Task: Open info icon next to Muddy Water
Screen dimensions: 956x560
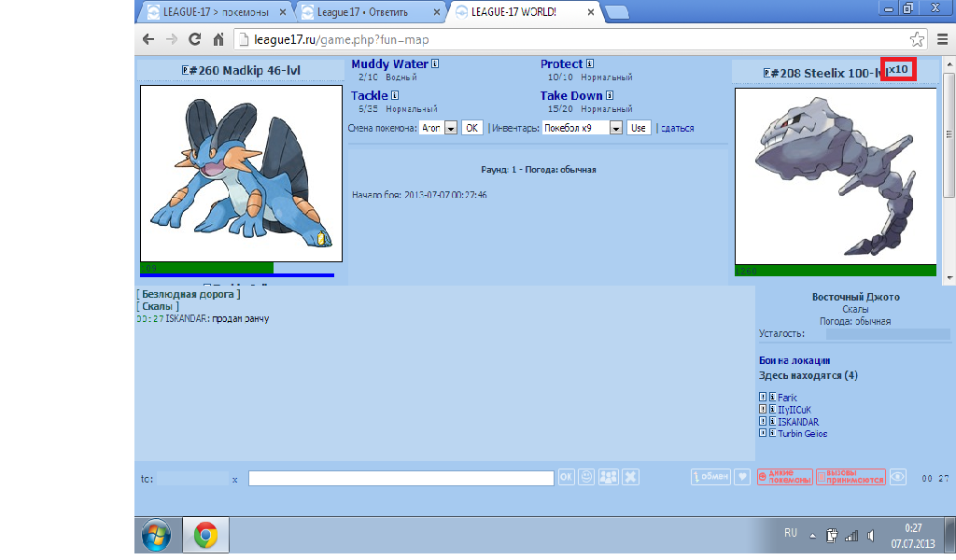Action: pos(435,63)
